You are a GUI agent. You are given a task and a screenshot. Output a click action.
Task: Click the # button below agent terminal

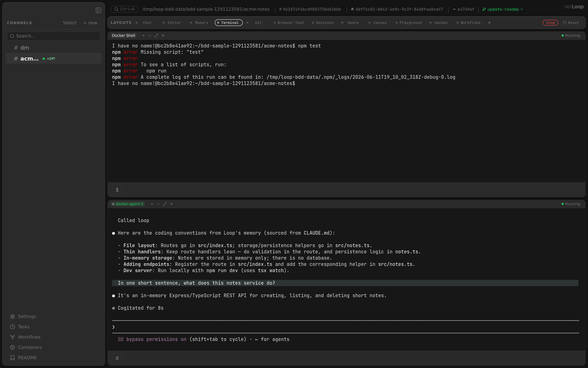click(117, 358)
